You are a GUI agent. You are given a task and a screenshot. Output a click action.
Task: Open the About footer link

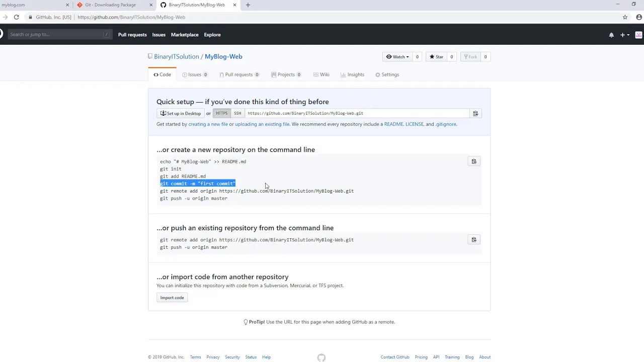(485, 357)
